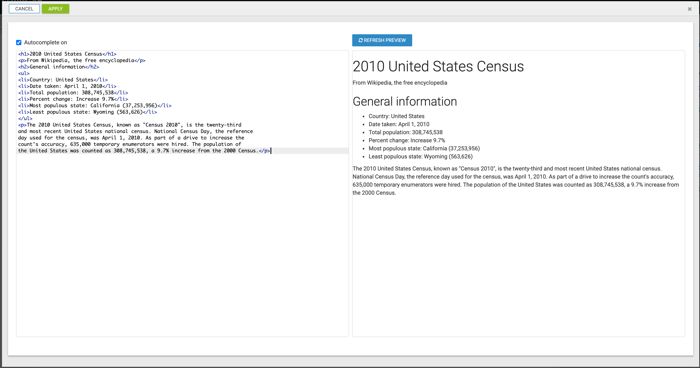The image size is (700, 368).
Task: Click the preview heading '2010 United States Census'
Action: coord(438,66)
